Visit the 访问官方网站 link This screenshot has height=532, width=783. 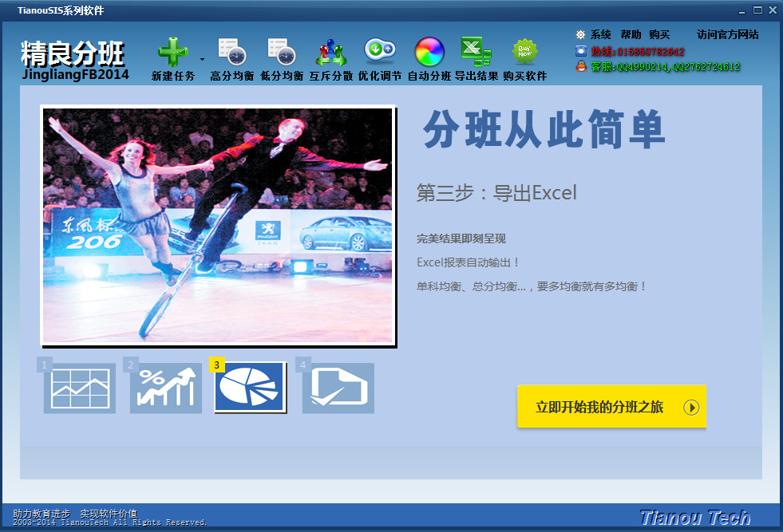pyautogui.click(x=728, y=34)
